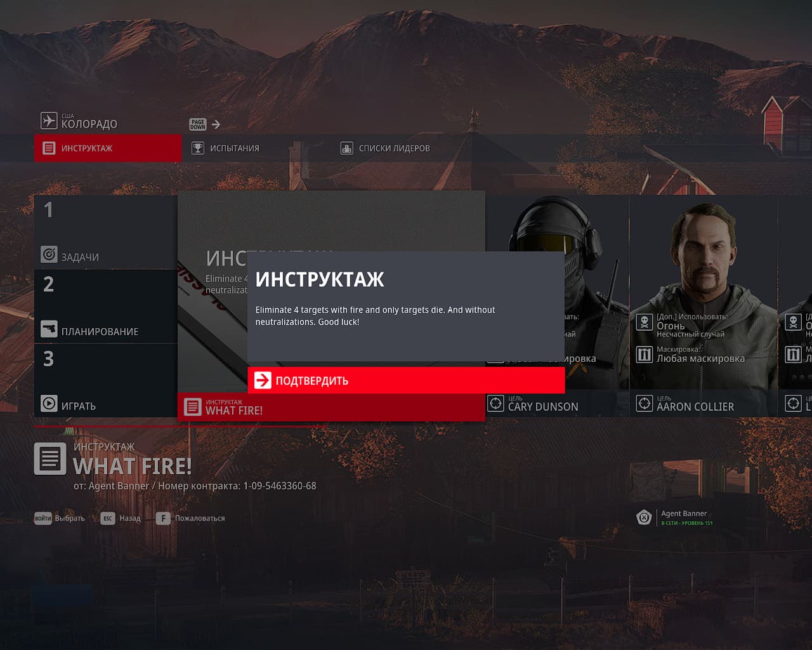Click the player name Agent Banner at the bottom right

684,514
